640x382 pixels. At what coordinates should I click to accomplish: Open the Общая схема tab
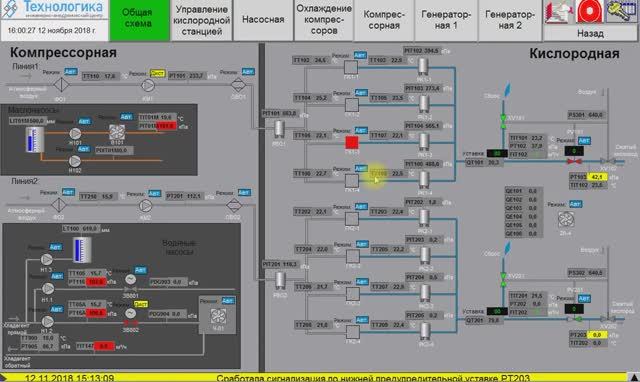click(139, 19)
